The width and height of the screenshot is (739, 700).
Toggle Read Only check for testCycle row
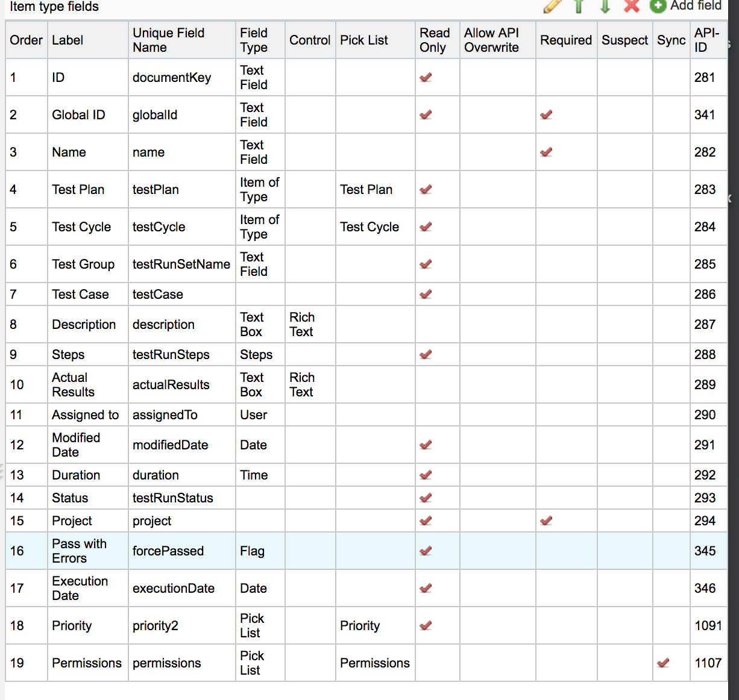(x=426, y=227)
